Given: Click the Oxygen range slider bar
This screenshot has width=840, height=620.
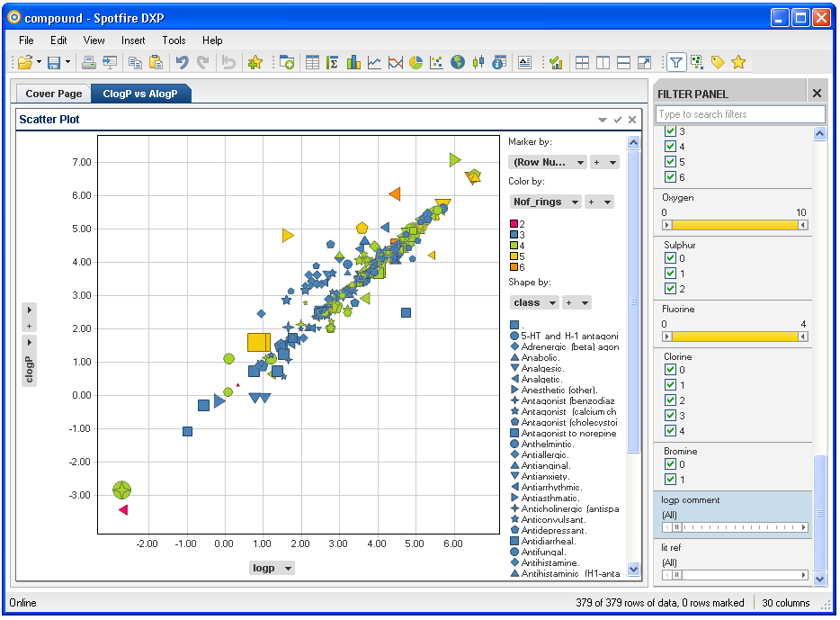Looking at the screenshot, I should pos(735,225).
